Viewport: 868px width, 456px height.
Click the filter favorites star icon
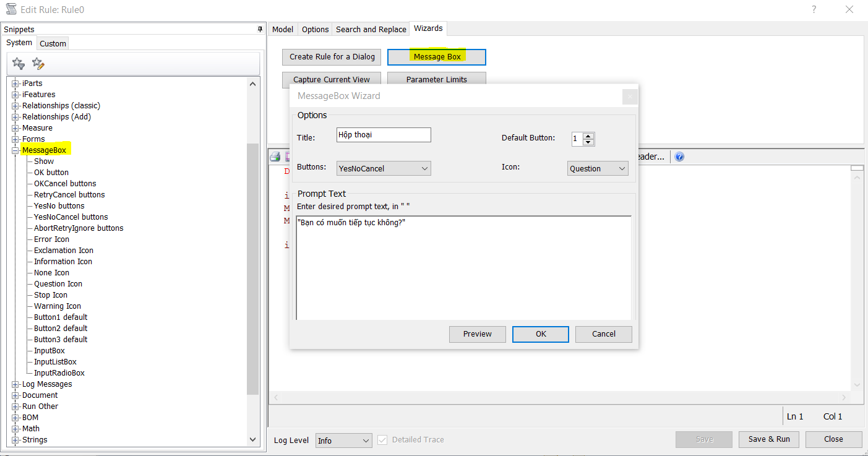[19, 64]
